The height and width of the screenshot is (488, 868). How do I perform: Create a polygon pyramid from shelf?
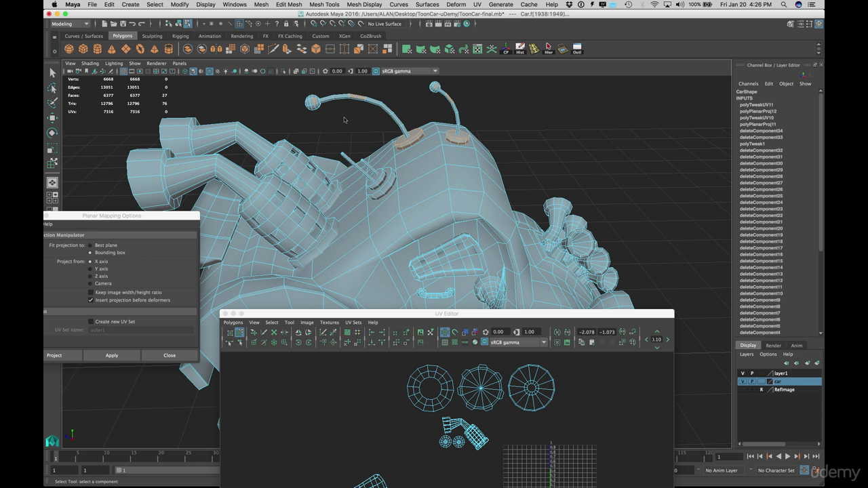154,49
